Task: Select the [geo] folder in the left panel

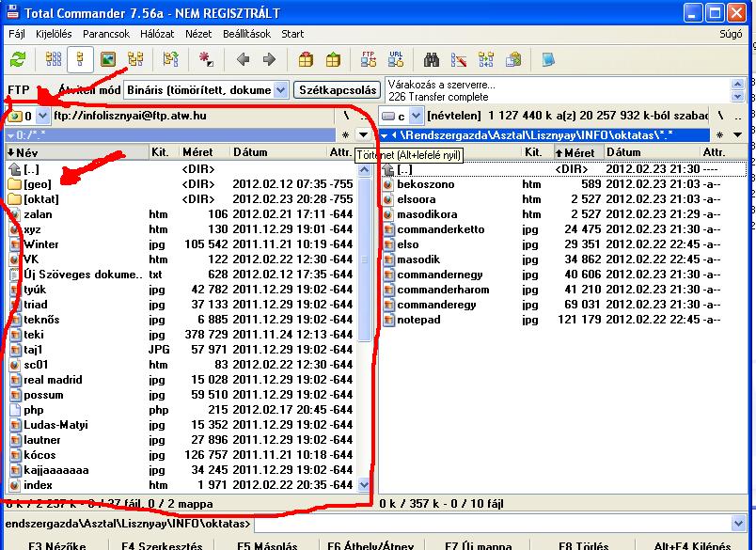Action: 37,184
